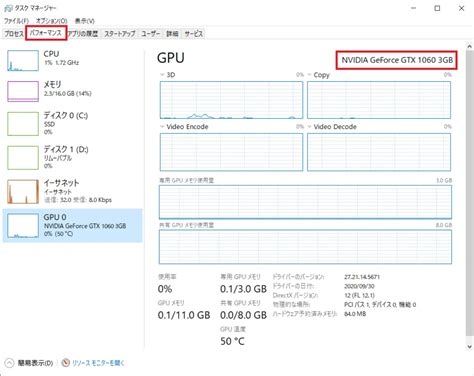The width and height of the screenshot is (474, 376).
Task: Open ディスク 0 (C:) performance view
Action: (72, 124)
